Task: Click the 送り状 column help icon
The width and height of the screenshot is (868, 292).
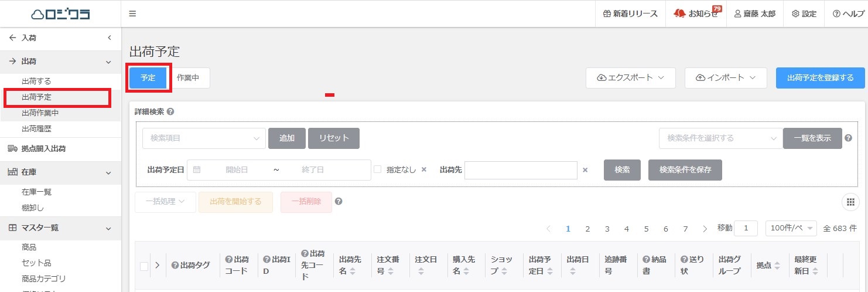Action: tap(684, 259)
